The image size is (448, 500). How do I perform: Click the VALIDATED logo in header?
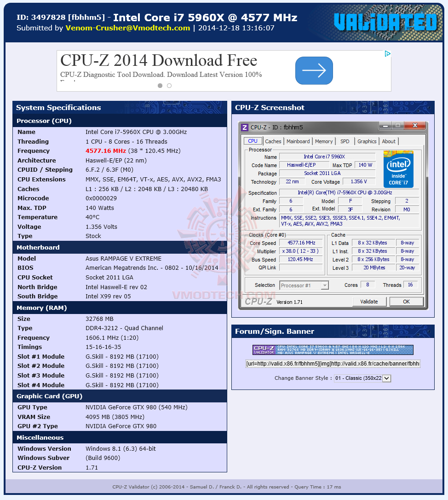(x=385, y=22)
